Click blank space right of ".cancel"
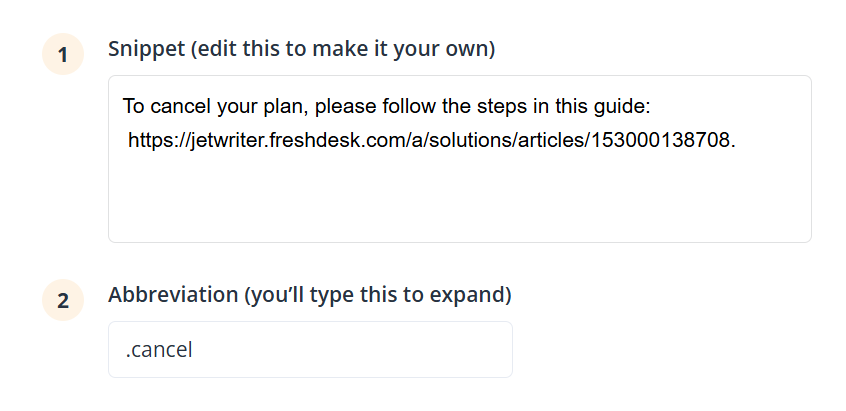 (x=350, y=350)
